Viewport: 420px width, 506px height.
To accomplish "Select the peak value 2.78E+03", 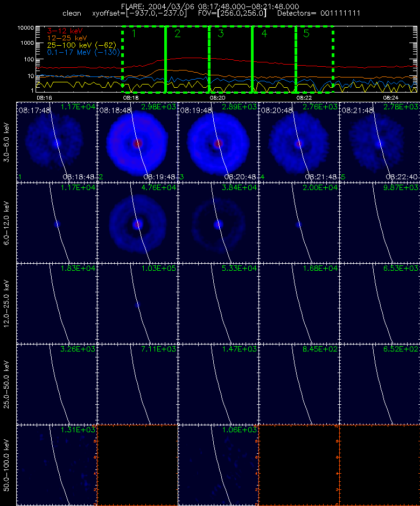I will (401, 107).
